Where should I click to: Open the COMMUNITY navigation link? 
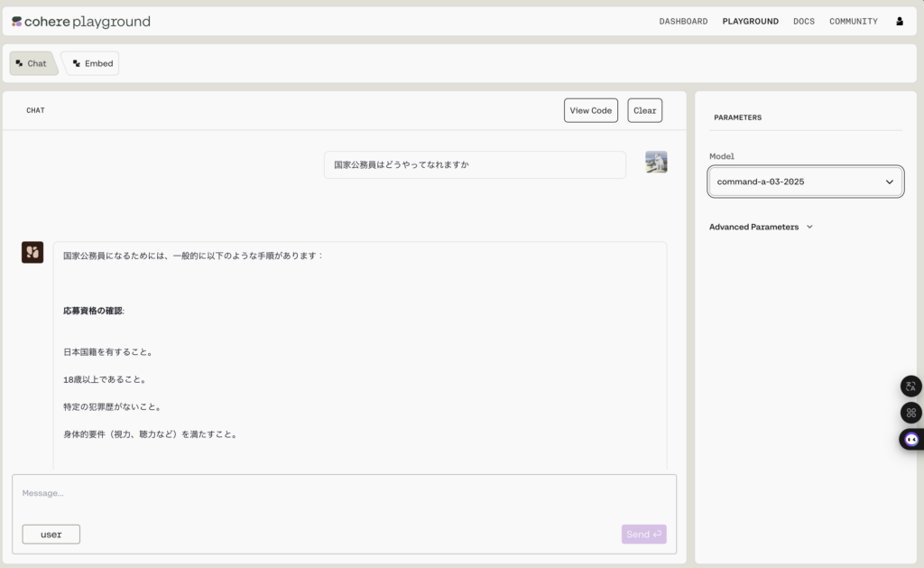click(x=853, y=22)
